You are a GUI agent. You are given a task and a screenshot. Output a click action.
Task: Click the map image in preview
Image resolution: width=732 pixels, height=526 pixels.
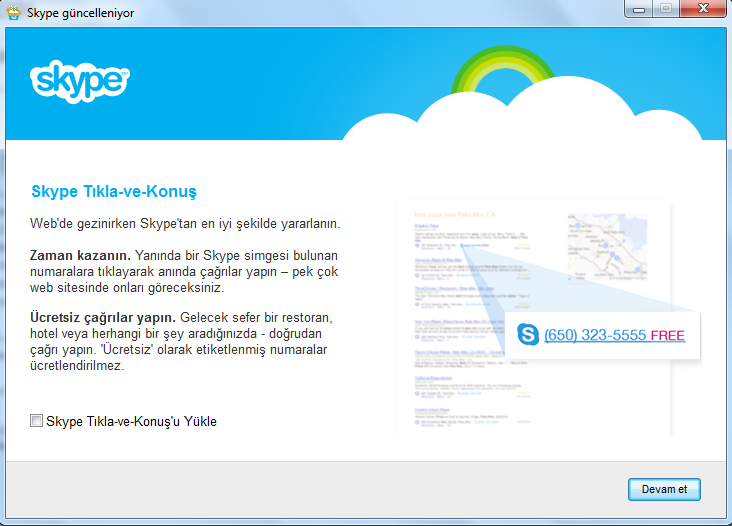pos(607,247)
